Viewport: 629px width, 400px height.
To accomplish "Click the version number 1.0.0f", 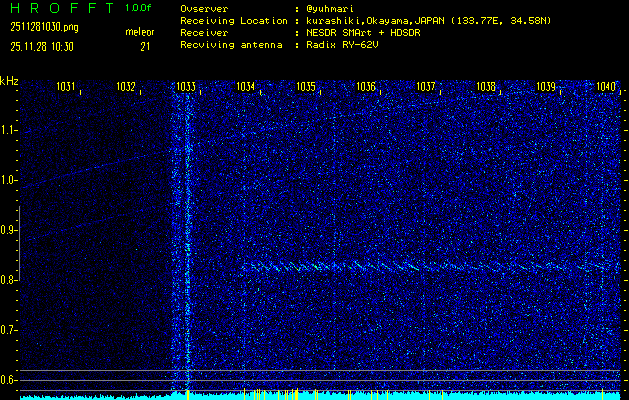I will (138, 8).
